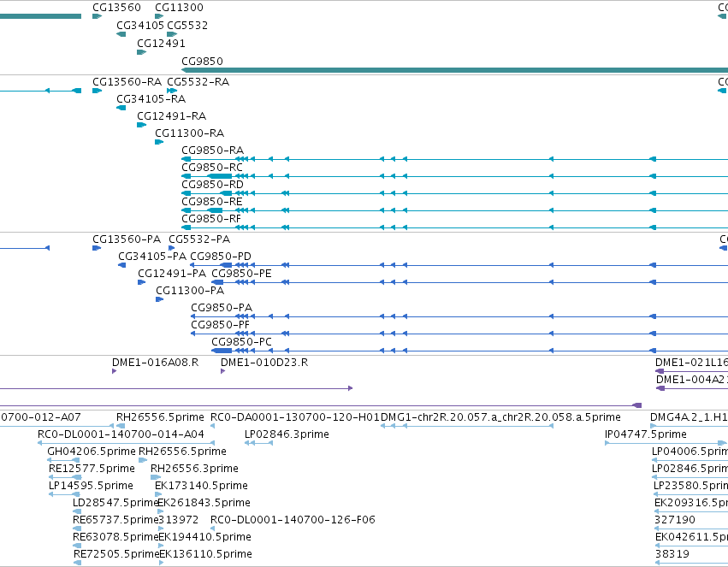
Task: Select feature DME1-010D23.R
Action: click(264, 363)
